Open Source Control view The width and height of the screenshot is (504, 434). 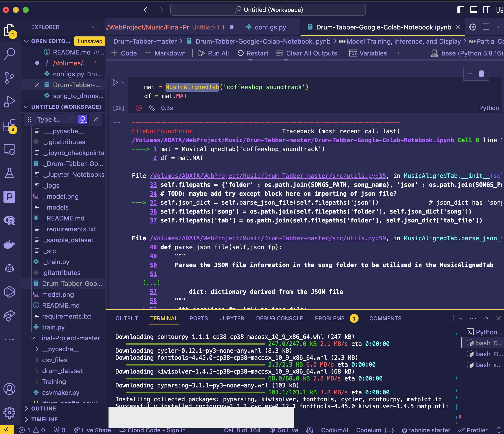point(10,78)
